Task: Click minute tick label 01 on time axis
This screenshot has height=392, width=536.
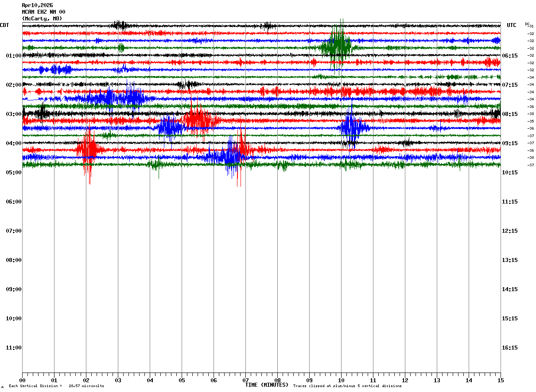Action: coord(54,380)
